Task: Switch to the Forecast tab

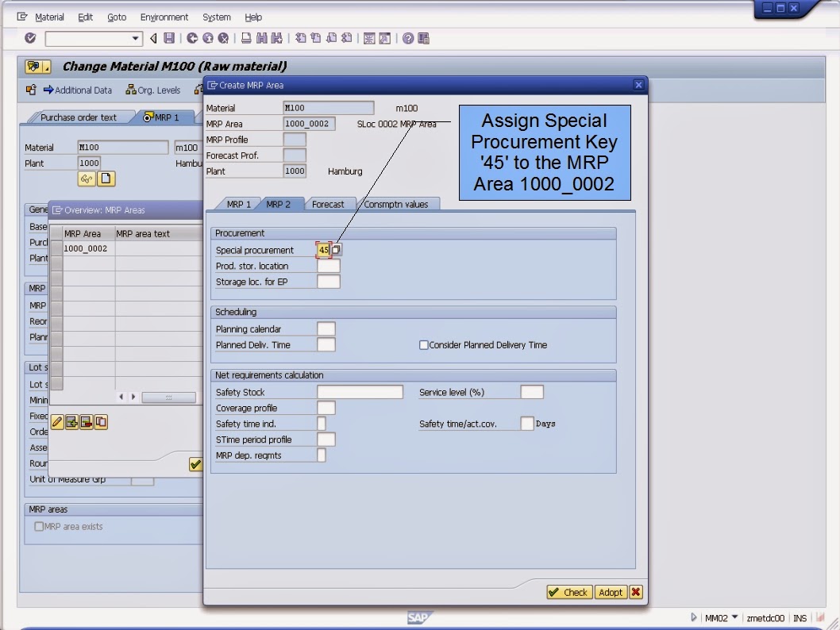Action: (330, 203)
